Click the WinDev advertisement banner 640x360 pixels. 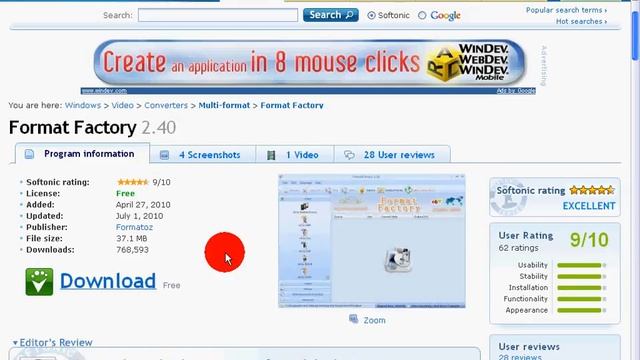tap(309, 63)
